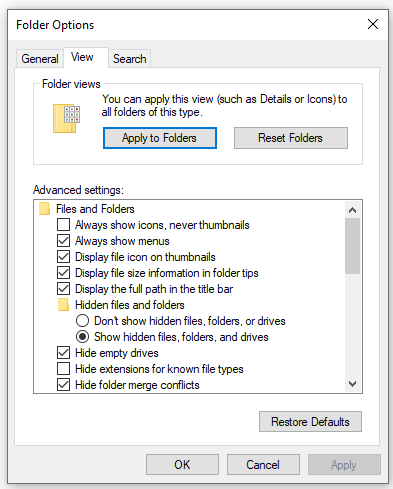Click Restore Defaults button

310,422
